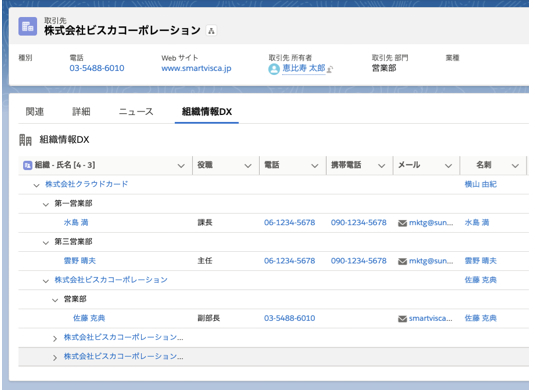This screenshot has width=535, height=390.
Task: Open website link www.smartvisca.jp
Action: [x=196, y=68]
